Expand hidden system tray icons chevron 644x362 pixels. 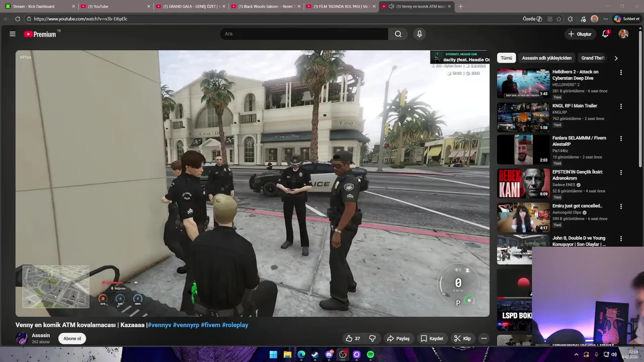point(576,354)
